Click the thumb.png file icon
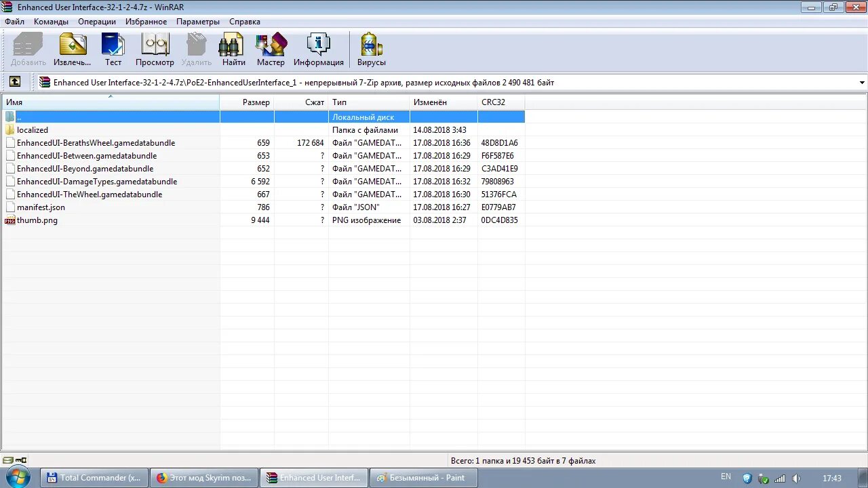The image size is (868, 488). [x=10, y=220]
